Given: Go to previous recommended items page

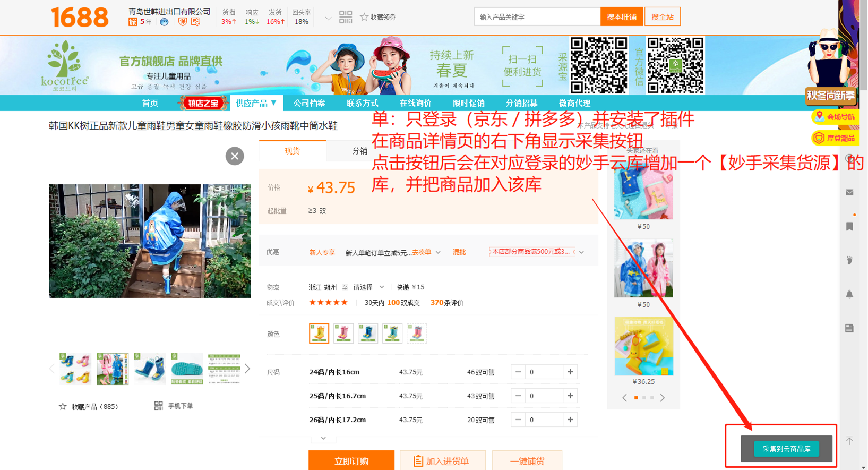Looking at the screenshot, I should tap(624, 398).
